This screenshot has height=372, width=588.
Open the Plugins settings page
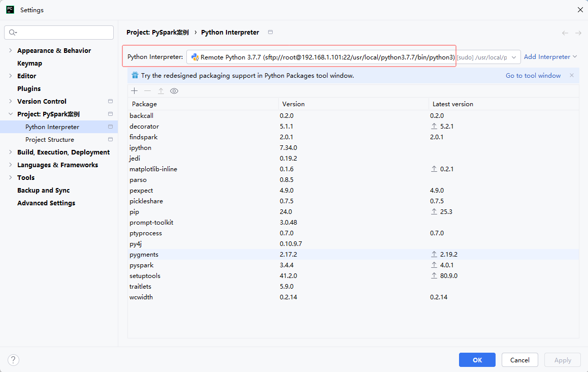click(29, 88)
